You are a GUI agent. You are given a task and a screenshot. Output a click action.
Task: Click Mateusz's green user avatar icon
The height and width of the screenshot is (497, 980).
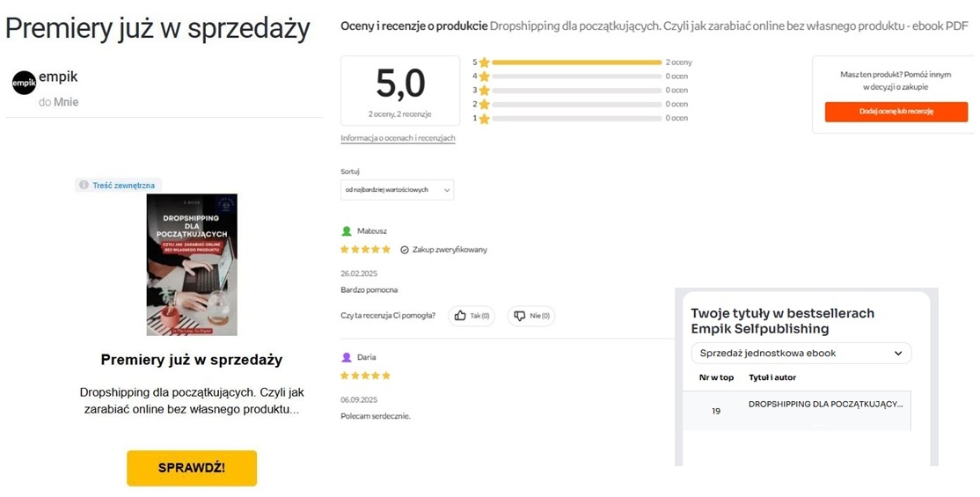point(347,231)
